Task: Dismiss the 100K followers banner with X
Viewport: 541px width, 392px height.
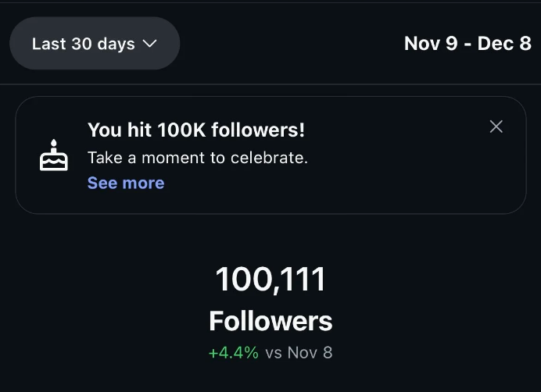Action: coord(496,127)
